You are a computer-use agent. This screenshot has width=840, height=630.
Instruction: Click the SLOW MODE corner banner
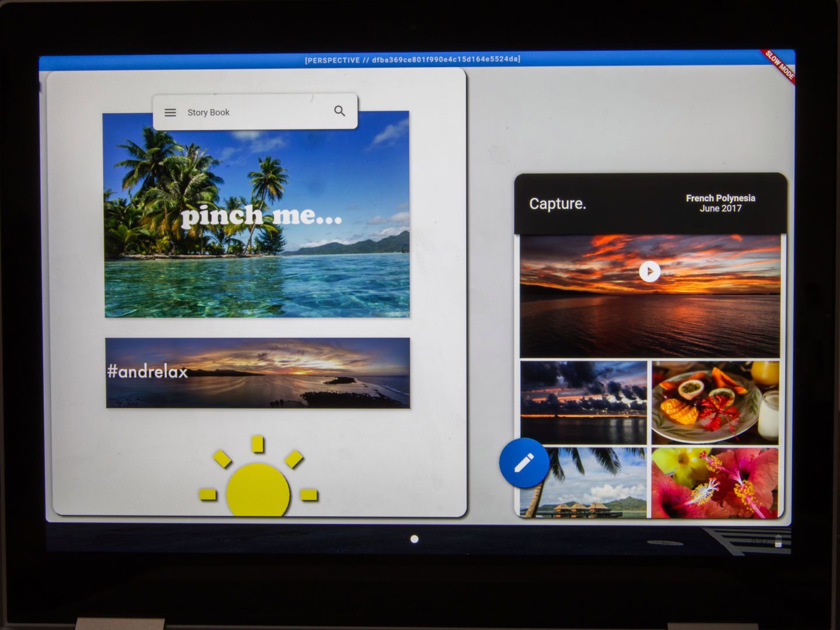(780, 65)
